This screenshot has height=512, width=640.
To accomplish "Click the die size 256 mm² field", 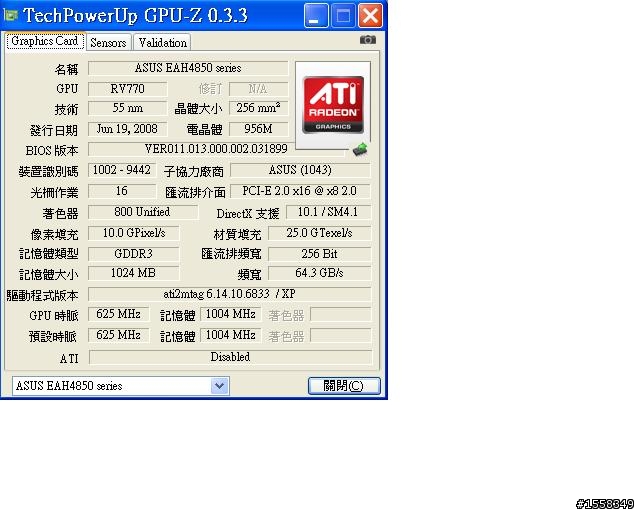I will click(258, 108).
